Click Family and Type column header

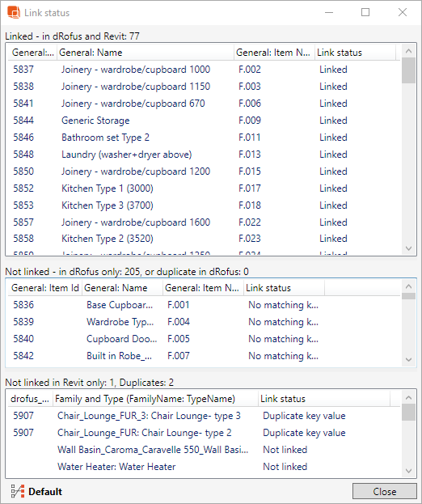click(156, 399)
